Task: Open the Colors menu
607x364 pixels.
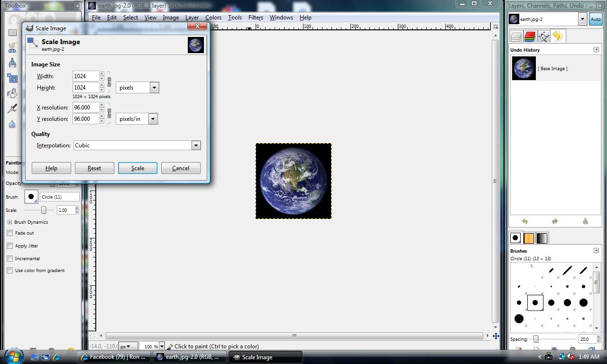Action: tap(213, 18)
